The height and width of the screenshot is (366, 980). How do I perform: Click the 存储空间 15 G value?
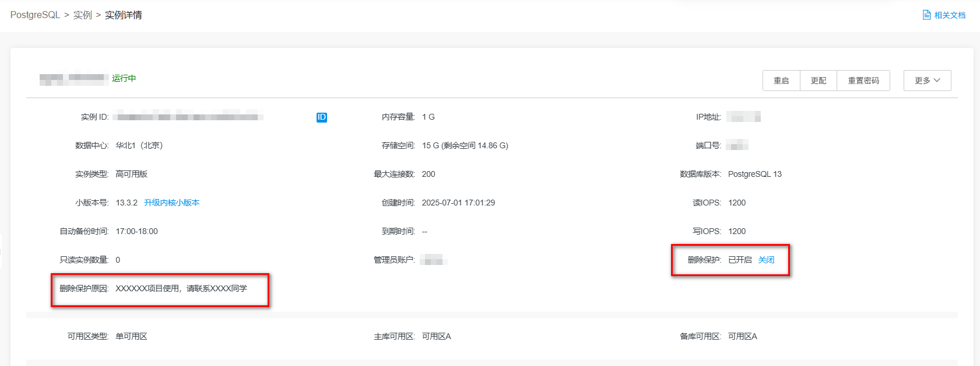point(465,145)
